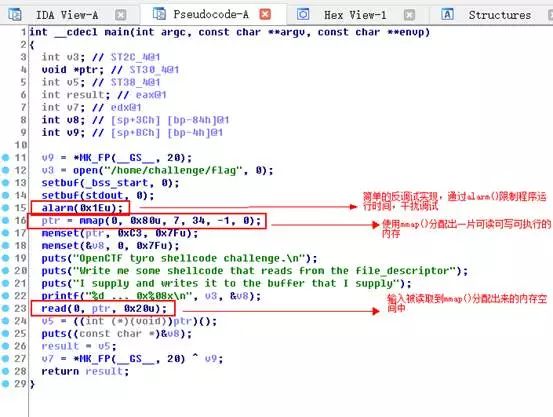Click the mmap call on line 16
This screenshot has height=417, width=553.
pyautogui.click(x=170, y=221)
